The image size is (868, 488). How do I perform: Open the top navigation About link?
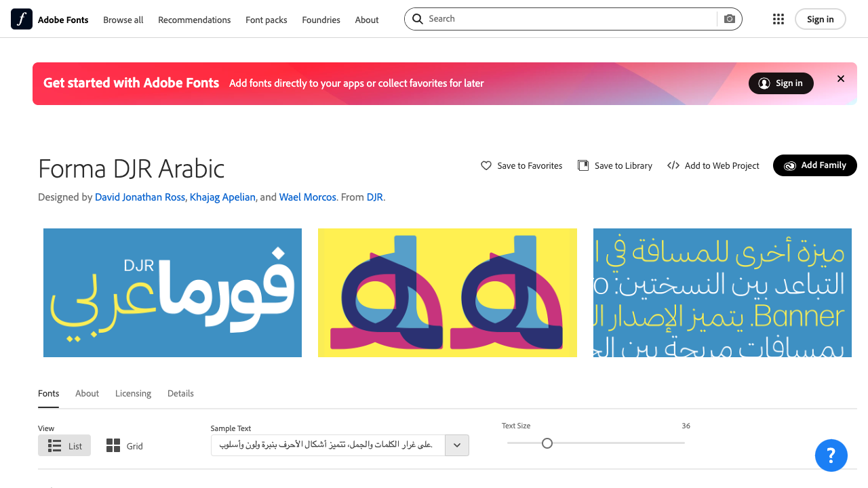pyautogui.click(x=367, y=20)
